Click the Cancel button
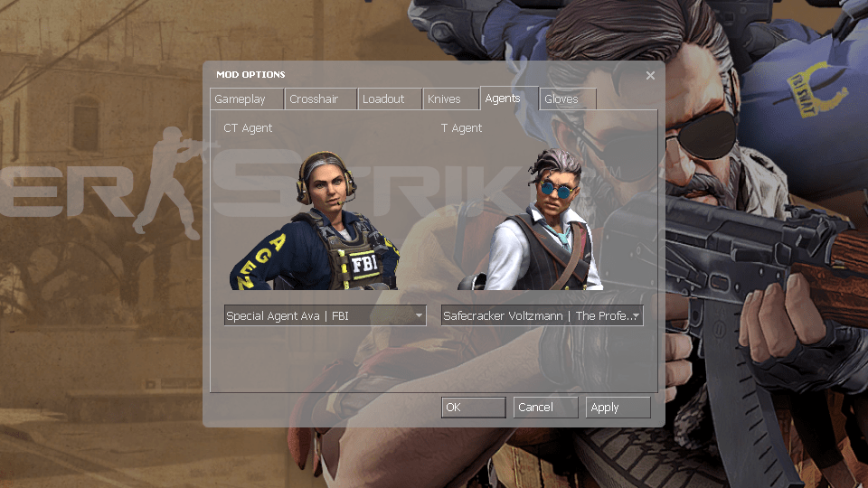The width and height of the screenshot is (868, 488). tap(545, 408)
